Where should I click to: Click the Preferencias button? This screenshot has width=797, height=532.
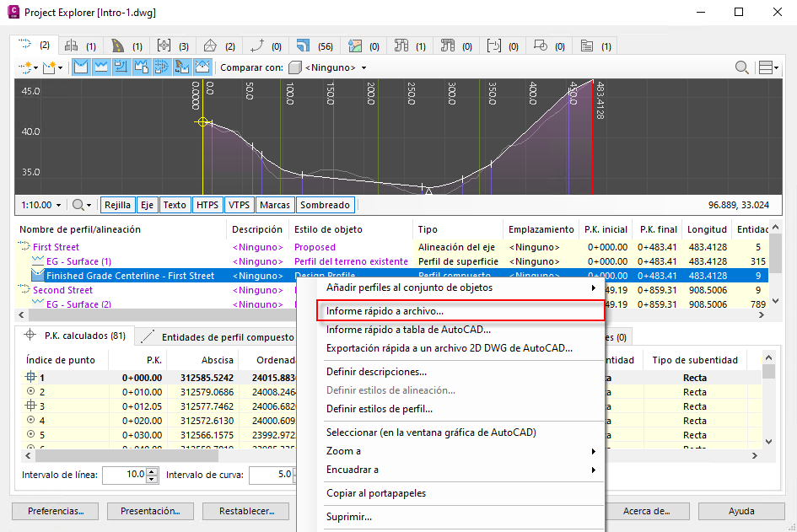coord(56,511)
